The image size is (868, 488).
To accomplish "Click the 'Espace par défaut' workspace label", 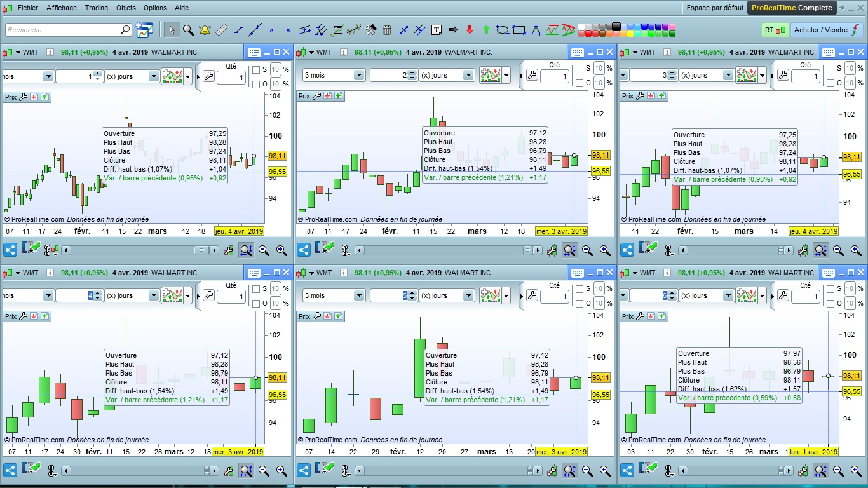I will pos(715,8).
